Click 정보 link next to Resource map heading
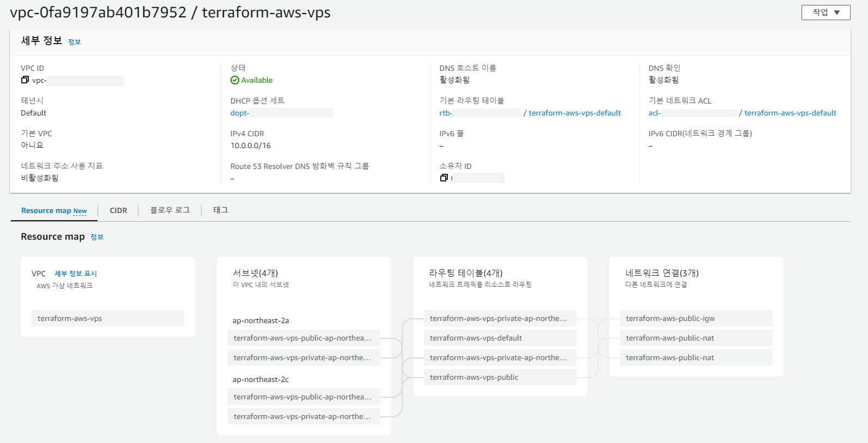 [97, 237]
